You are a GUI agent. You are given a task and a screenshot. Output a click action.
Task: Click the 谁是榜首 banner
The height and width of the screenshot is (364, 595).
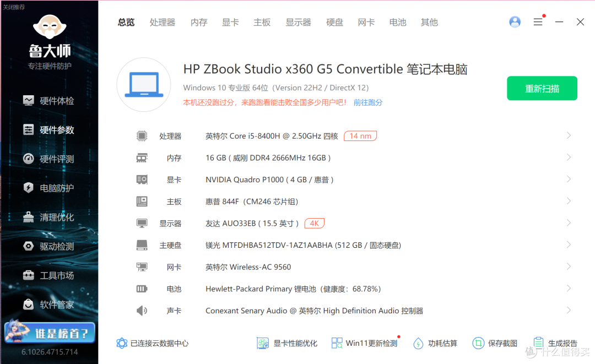point(50,333)
